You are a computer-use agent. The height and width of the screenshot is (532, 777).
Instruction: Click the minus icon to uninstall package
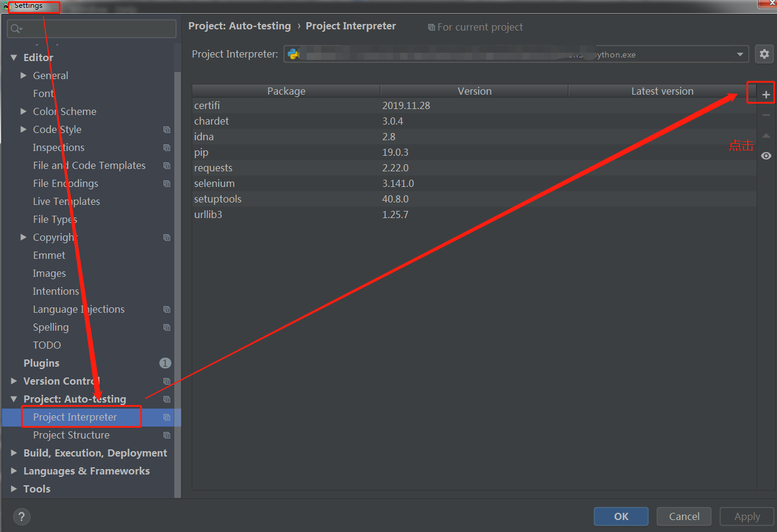[766, 115]
